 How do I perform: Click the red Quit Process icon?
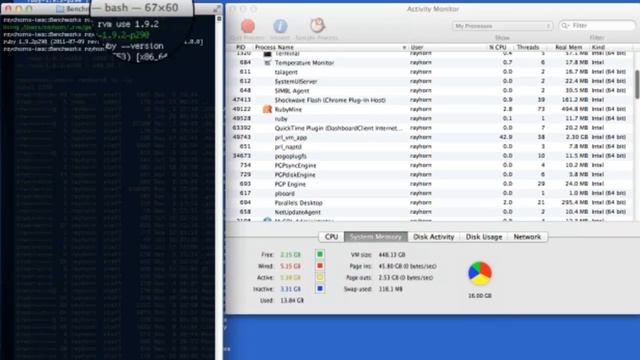248,26
